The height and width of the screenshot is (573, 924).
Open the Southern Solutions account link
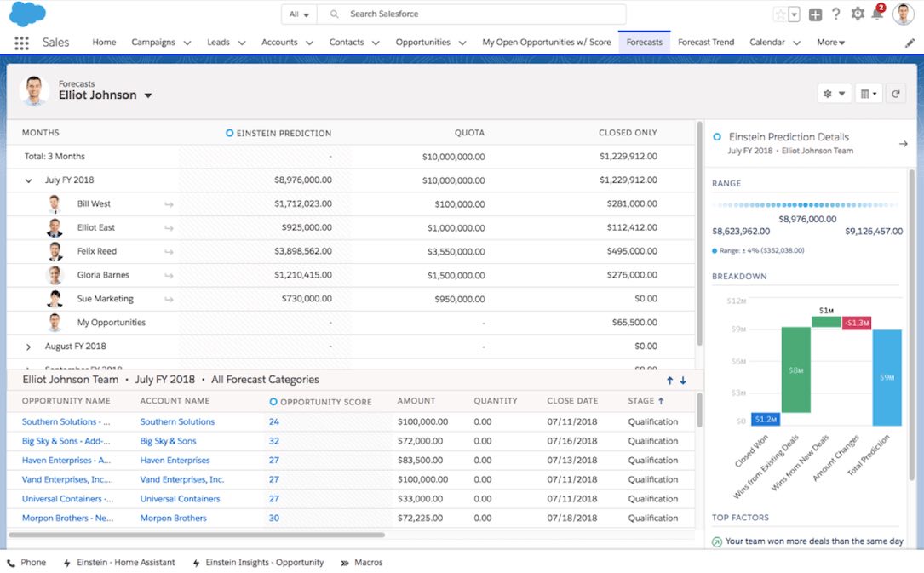click(x=177, y=422)
